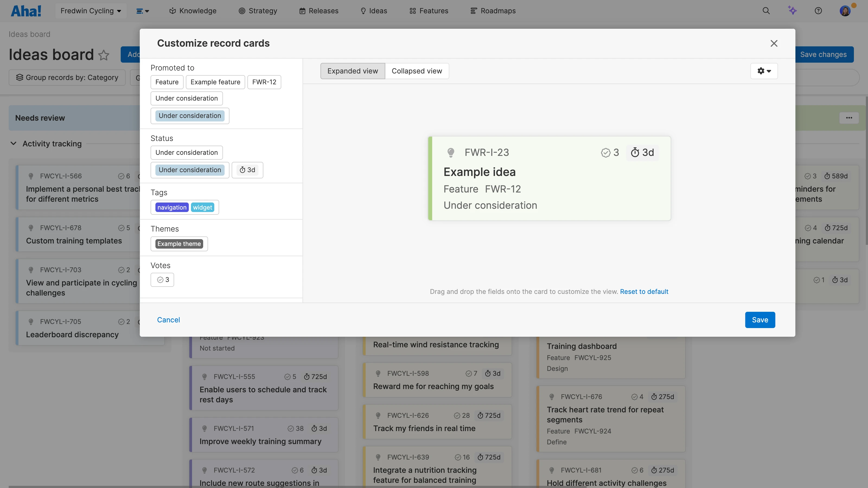Click the user avatar profile picture
This screenshot has height=488, width=868.
pos(845,11)
